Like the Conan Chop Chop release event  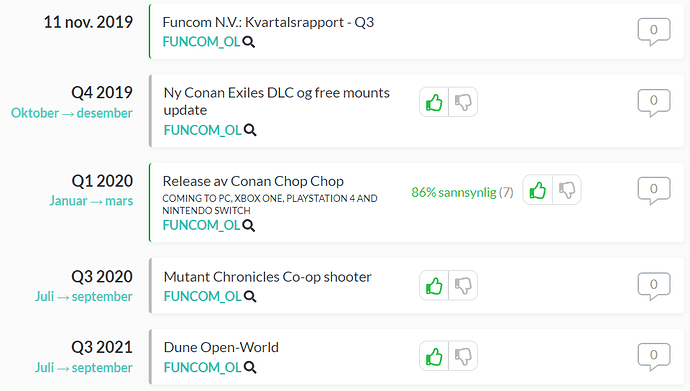coord(538,190)
